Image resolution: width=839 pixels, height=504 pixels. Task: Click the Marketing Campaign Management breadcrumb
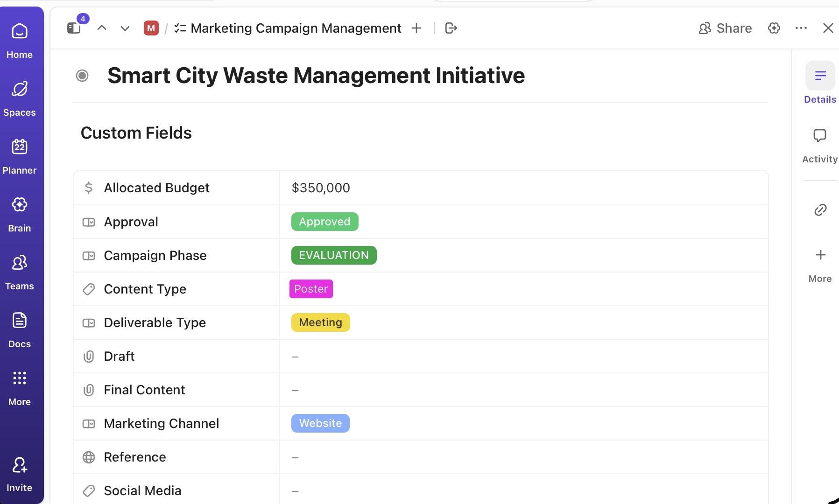click(296, 28)
